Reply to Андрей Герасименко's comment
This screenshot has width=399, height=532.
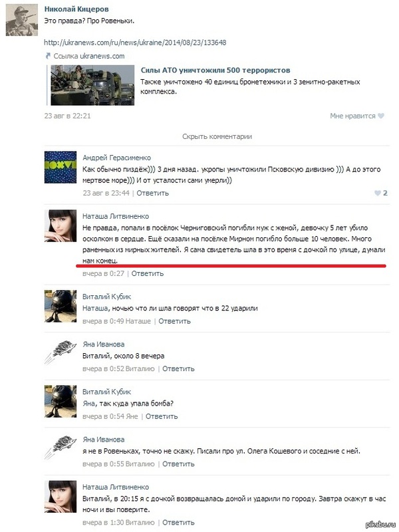pyautogui.click(x=153, y=193)
